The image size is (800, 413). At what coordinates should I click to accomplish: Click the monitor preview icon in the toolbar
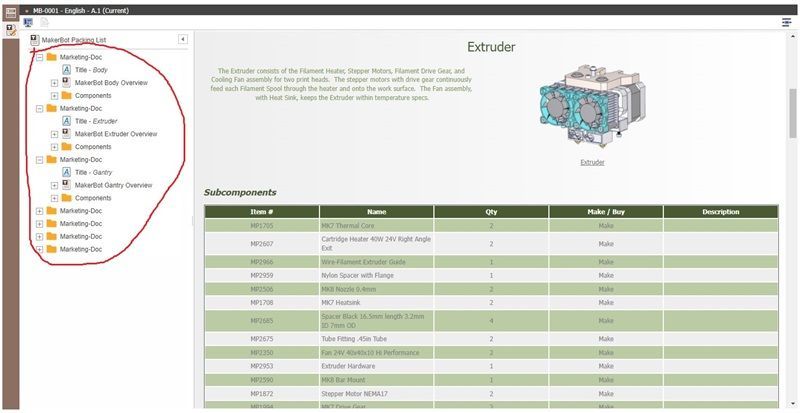point(27,22)
